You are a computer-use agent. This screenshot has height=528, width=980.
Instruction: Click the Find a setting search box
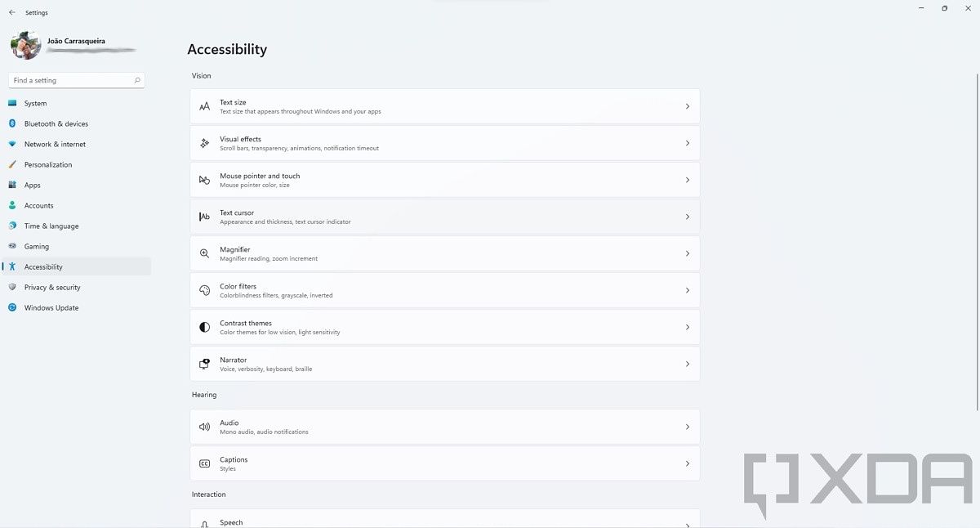point(72,80)
